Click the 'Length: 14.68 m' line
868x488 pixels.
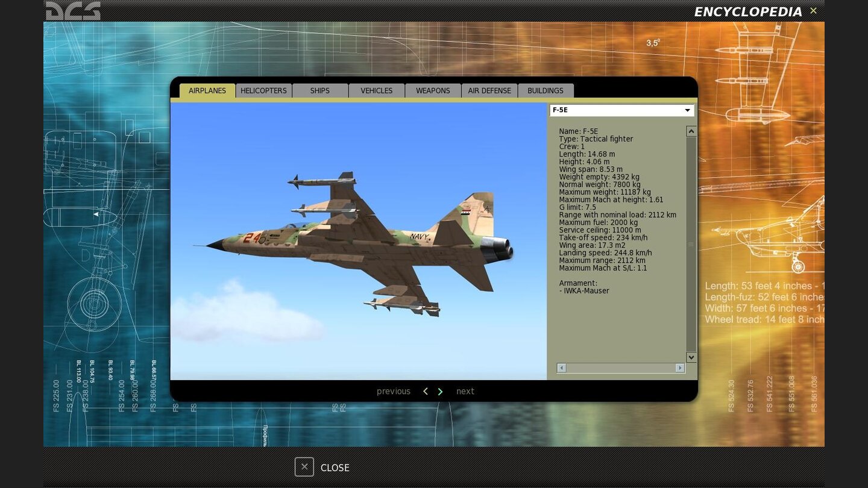587,154
